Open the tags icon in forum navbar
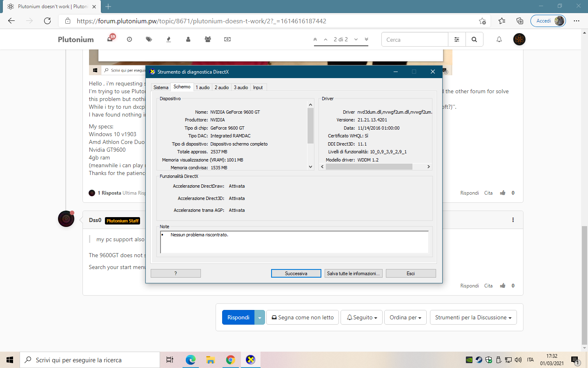588x368 pixels. (x=149, y=39)
